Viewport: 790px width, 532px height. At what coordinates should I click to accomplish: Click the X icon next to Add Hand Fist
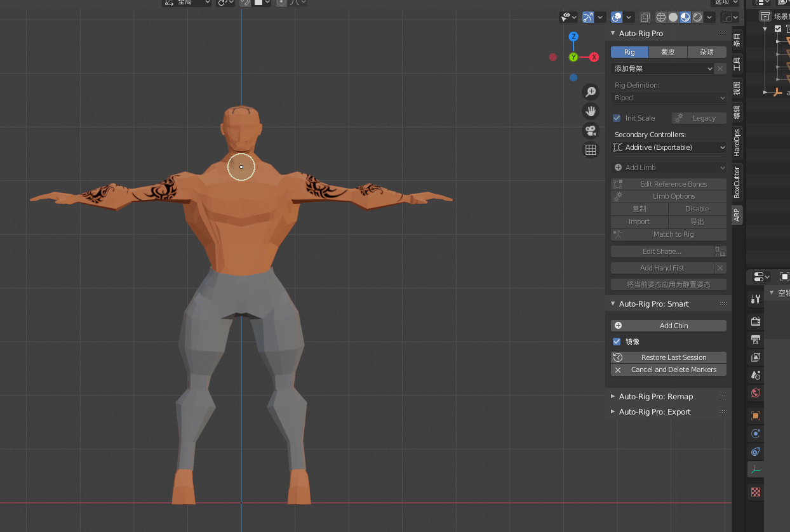tap(720, 268)
